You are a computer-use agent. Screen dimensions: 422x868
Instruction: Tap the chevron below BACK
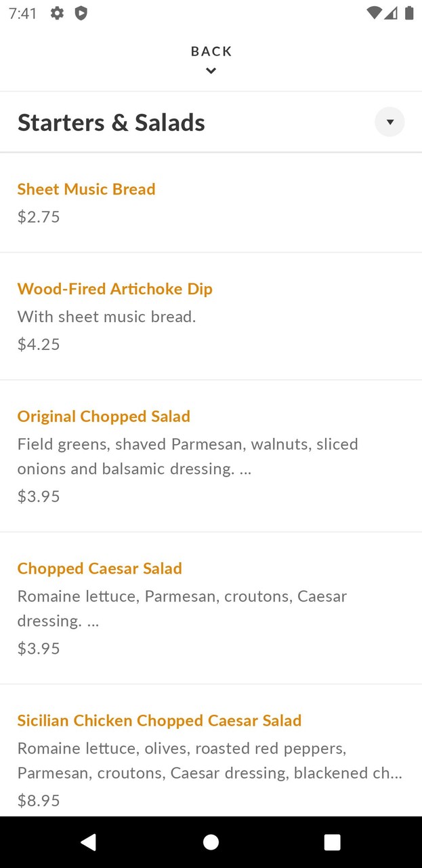point(211,71)
